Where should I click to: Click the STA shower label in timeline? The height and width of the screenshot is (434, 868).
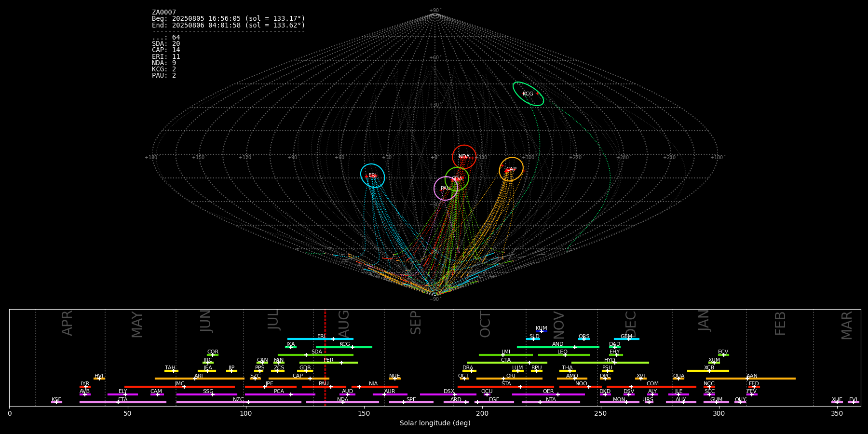pos(506,384)
